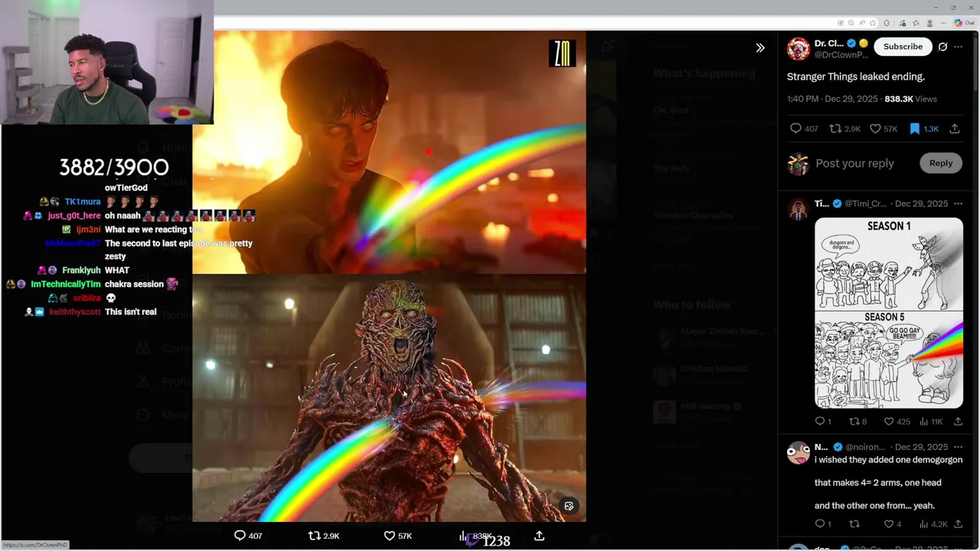The image size is (980, 551).
Task: Open Dr. Clown's profile avatar
Action: 799,49
